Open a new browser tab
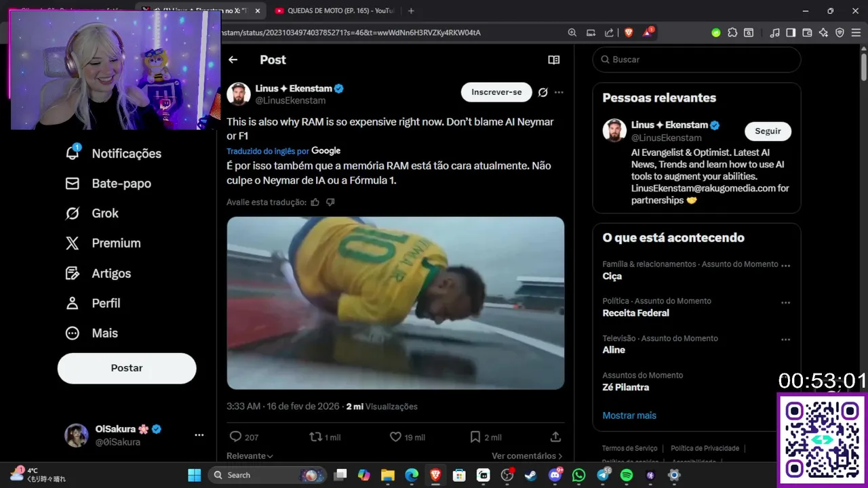868x488 pixels. point(411,11)
